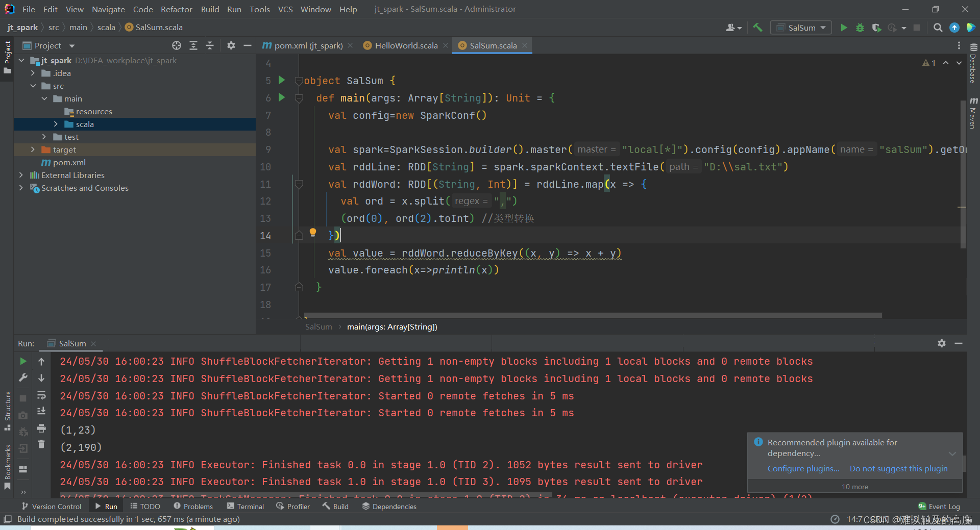Expand target folder in tree

click(x=33, y=149)
